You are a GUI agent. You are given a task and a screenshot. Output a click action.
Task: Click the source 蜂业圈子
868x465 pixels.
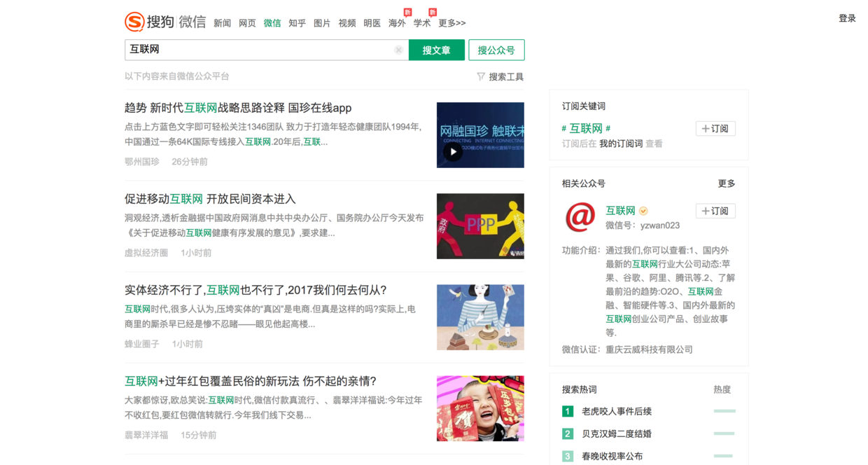click(x=142, y=344)
